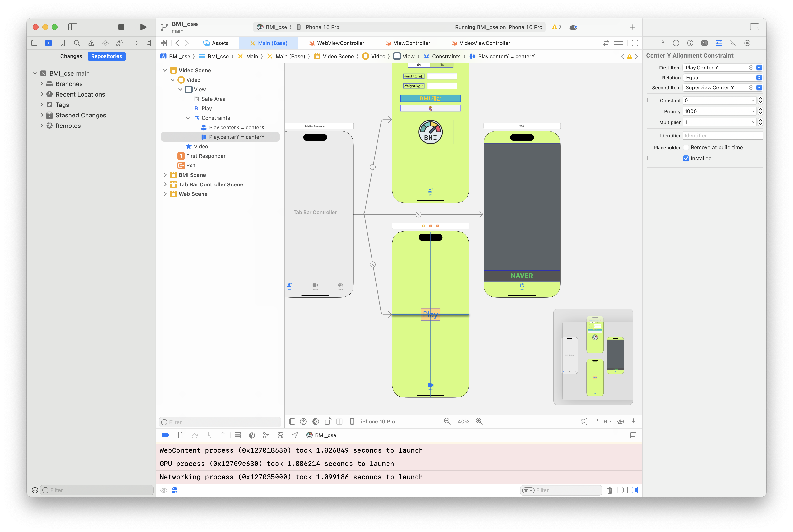Click the Identifier input field
Image resolution: width=793 pixels, height=532 pixels.
pyautogui.click(x=722, y=136)
